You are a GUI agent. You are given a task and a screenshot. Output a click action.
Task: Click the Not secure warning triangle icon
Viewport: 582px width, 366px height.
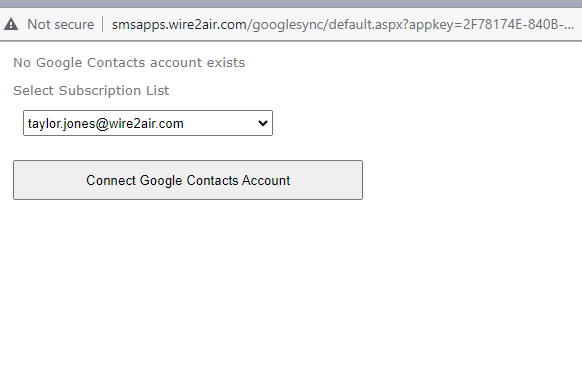[x=11, y=24]
